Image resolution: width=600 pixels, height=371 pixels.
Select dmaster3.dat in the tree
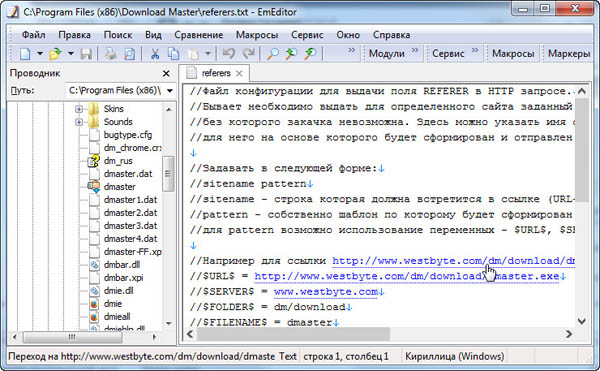[x=130, y=226]
